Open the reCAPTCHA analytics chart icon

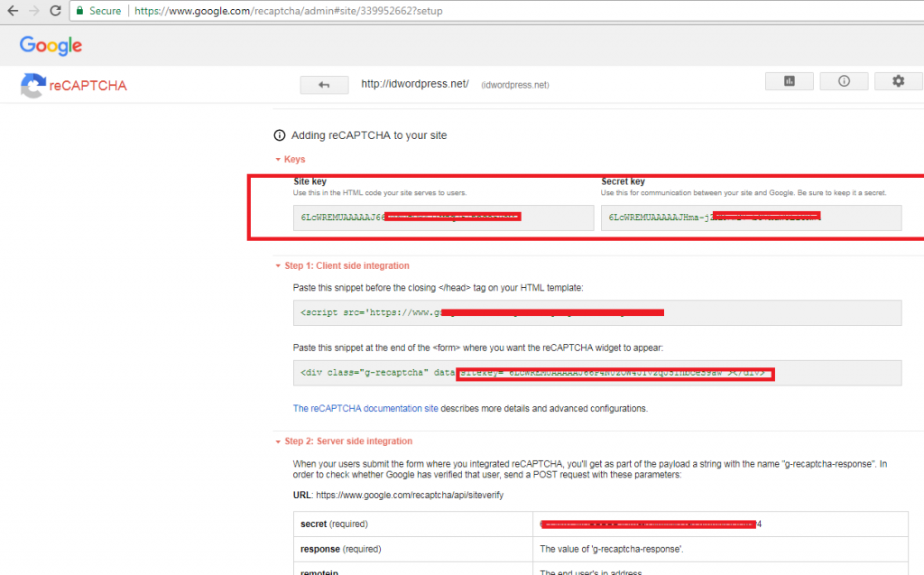click(x=789, y=81)
